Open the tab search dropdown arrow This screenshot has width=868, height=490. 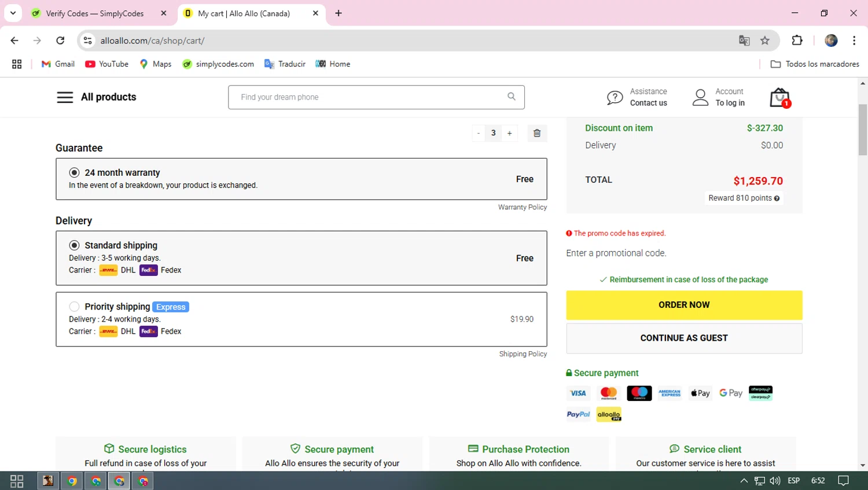coord(13,13)
